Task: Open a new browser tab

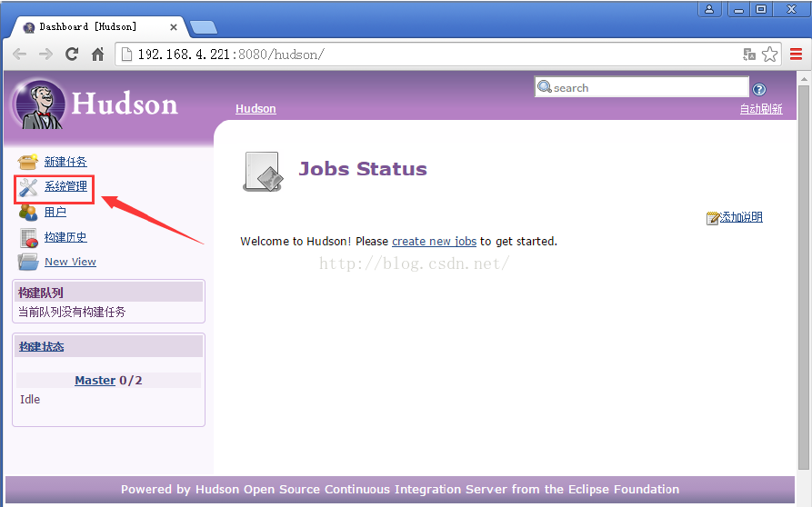Action: click(x=204, y=27)
